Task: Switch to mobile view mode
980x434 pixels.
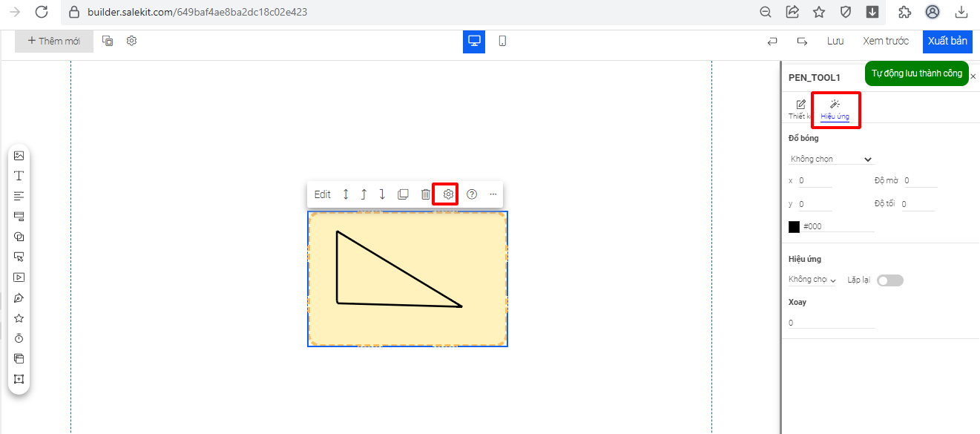Action: point(502,41)
